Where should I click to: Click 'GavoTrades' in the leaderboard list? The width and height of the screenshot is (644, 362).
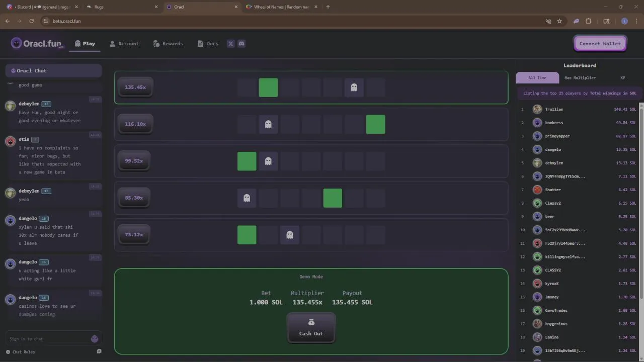[x=556, y=310]
